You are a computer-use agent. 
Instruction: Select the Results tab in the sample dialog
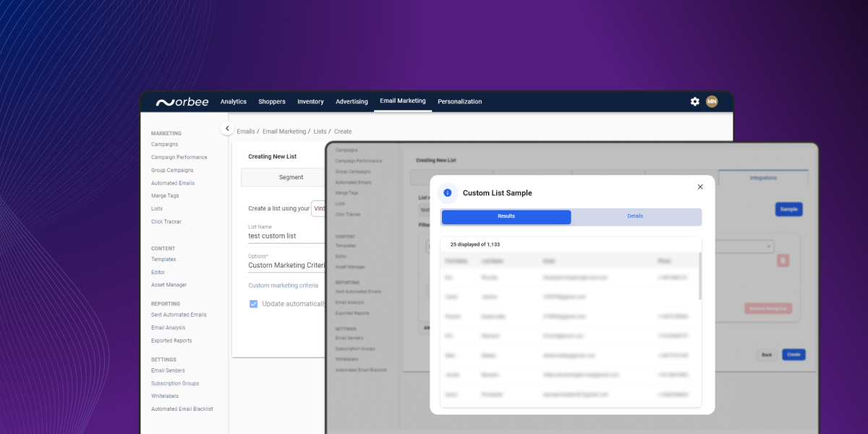pyautogui.click(x=506, y=216)
